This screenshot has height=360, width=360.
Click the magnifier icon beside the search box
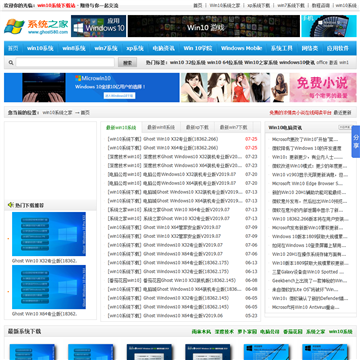click(11, 63)
